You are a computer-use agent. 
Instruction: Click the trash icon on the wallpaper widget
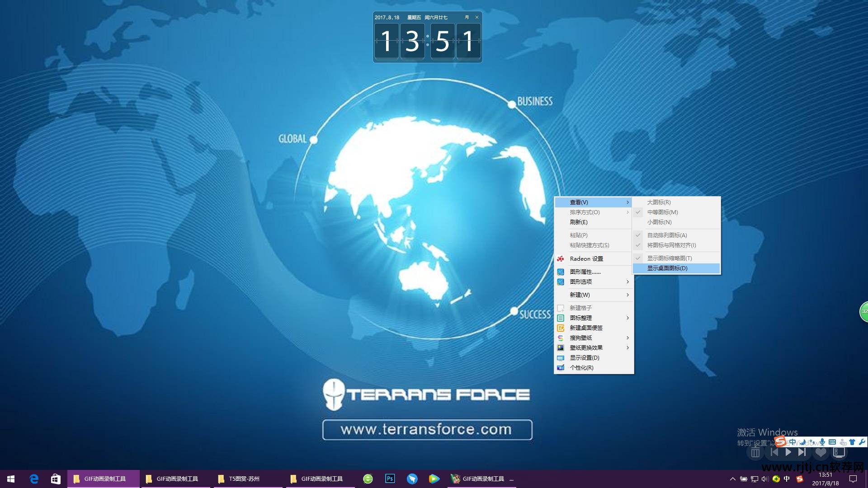755,452
